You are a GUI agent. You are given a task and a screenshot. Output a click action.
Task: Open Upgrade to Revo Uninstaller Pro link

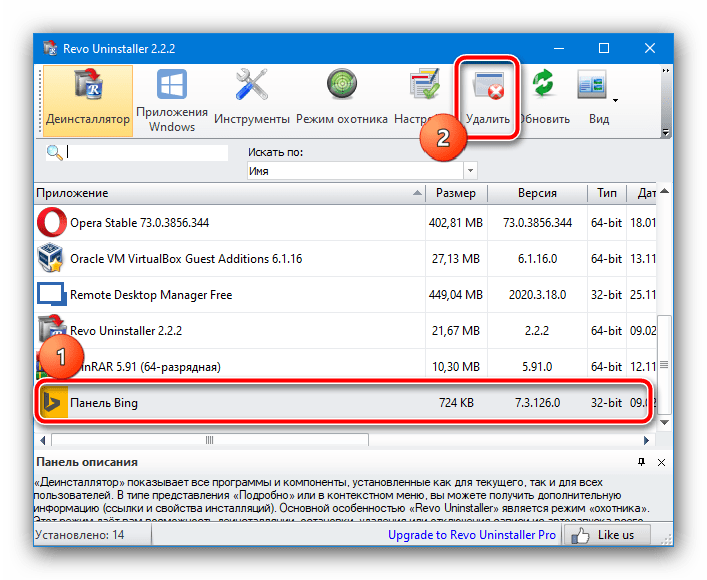pos(472,535)
